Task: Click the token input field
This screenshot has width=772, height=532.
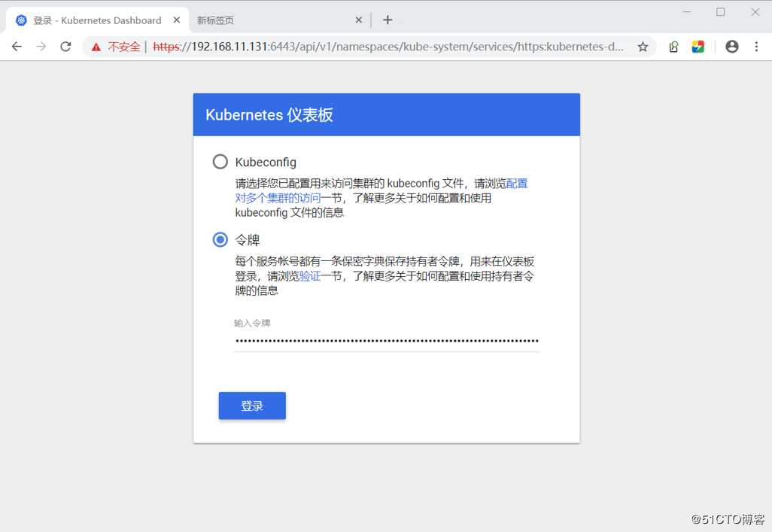Action: [387, 340]
